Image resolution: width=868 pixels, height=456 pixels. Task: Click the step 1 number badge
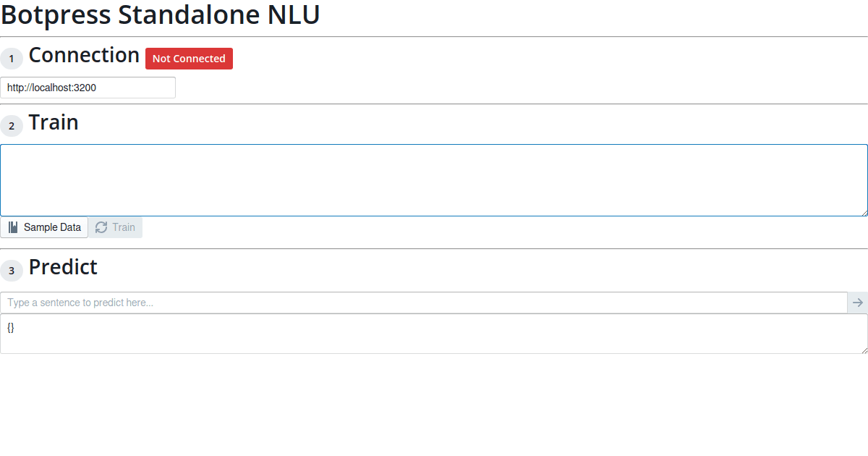click(12, 59)
